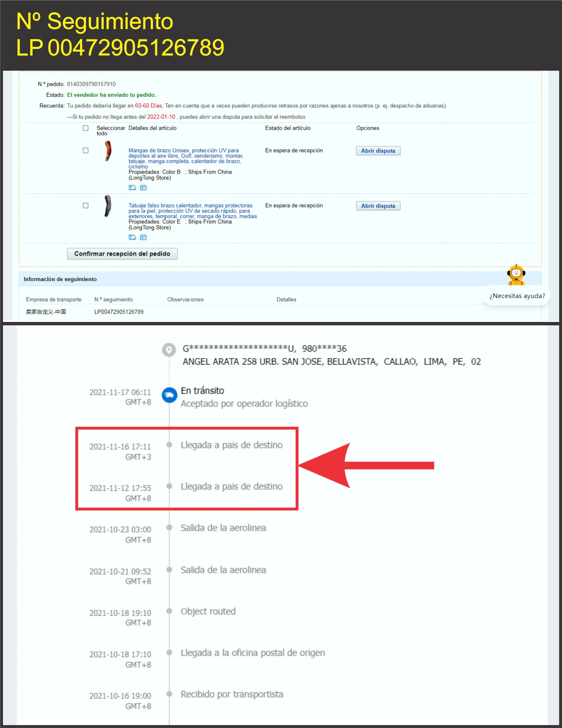
Task: Click the return box icon under Mangas de brazo item
Action: (143, 188)
